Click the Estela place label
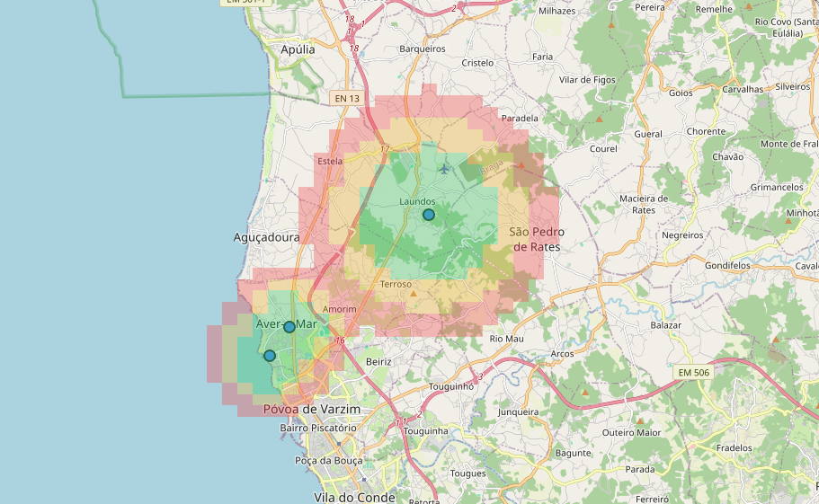 (330, 161)
